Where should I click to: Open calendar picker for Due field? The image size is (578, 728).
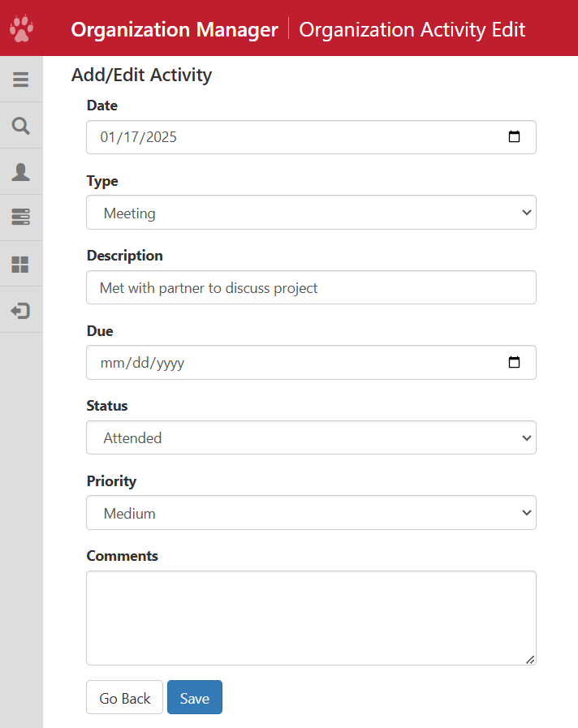point(514,363)
